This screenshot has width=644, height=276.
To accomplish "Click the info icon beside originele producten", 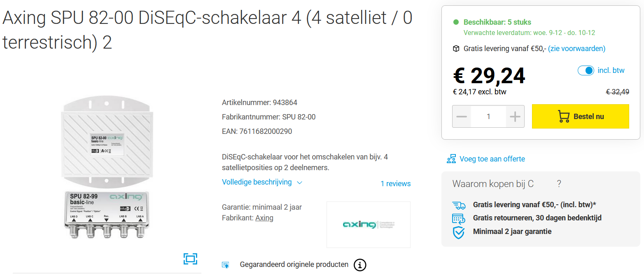I will [x=360, y=265].
